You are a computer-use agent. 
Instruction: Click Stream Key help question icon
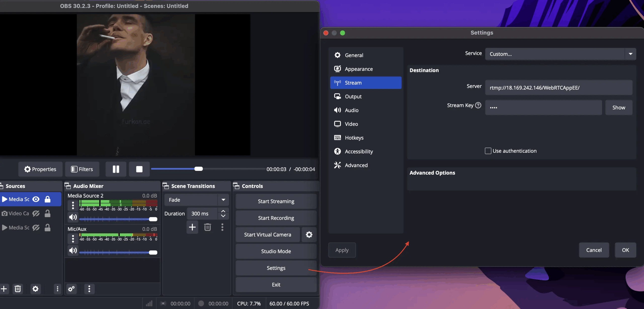tap(478, 105)
